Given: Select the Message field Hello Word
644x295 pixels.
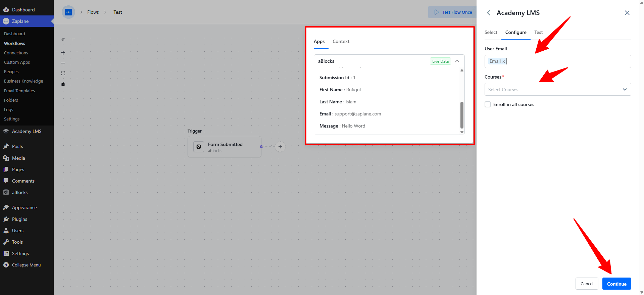Looking at the screenshot, I should point(342,126).
